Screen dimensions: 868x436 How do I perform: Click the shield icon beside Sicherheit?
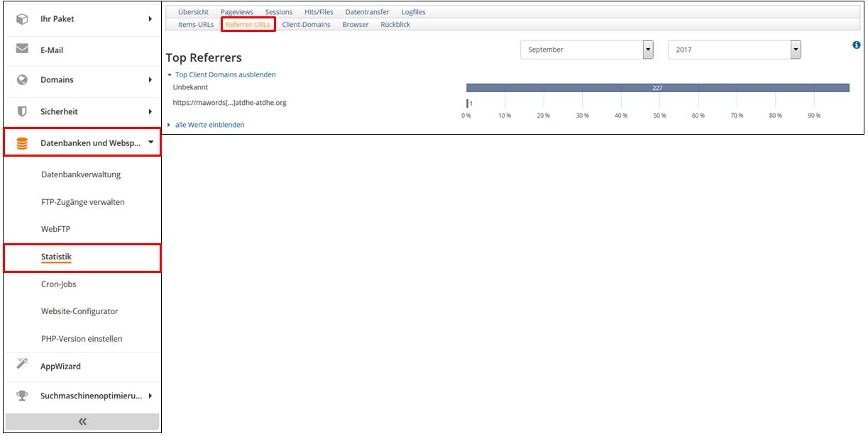22,111
